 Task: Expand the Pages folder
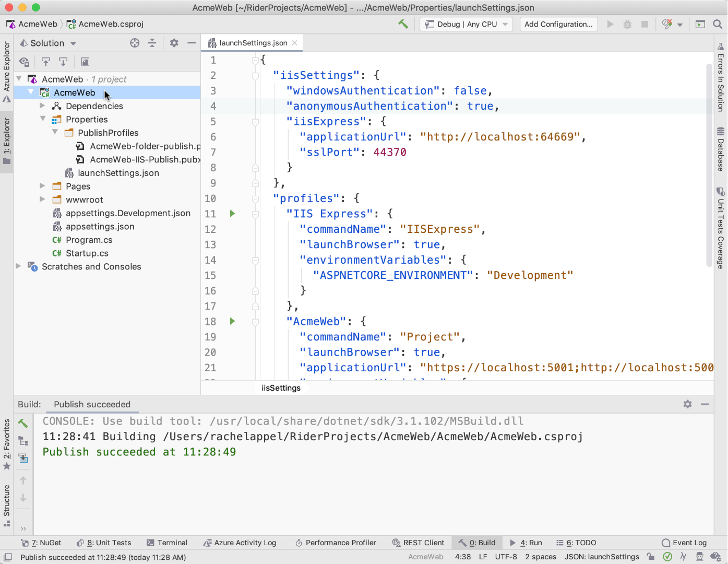tap(43, 186)
